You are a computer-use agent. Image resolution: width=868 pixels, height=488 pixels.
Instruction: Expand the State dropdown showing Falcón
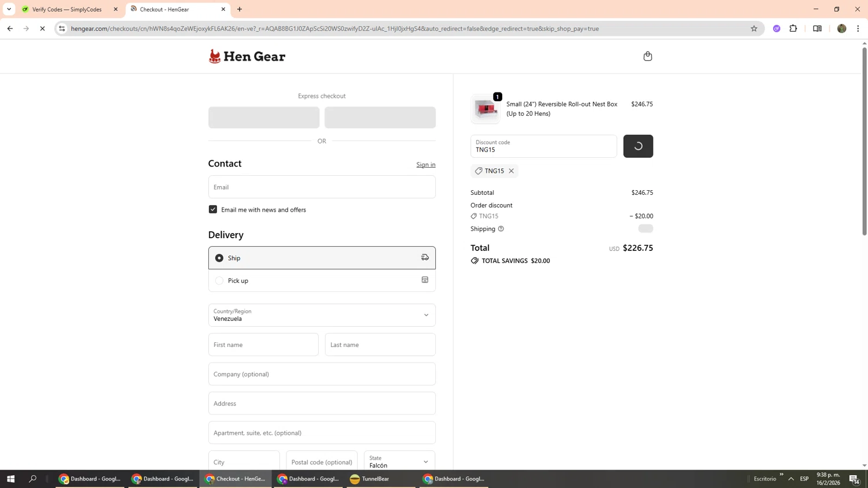point(399,462)
